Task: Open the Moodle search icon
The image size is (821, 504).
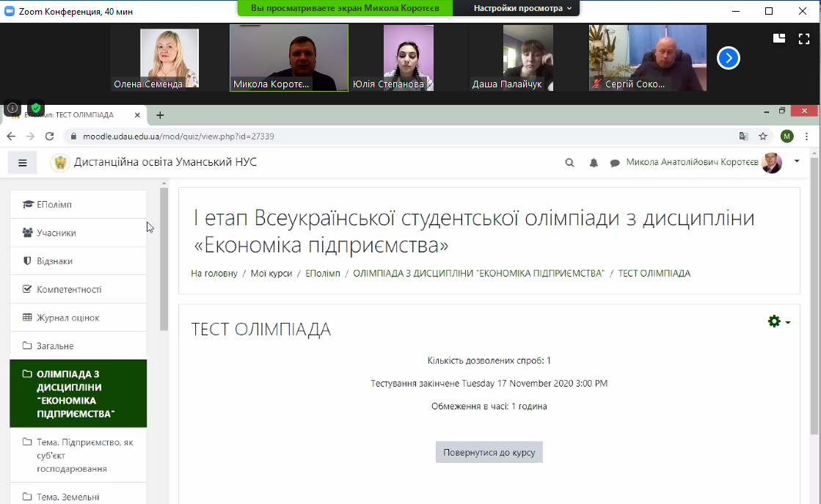Action: [x=569, y=163]
